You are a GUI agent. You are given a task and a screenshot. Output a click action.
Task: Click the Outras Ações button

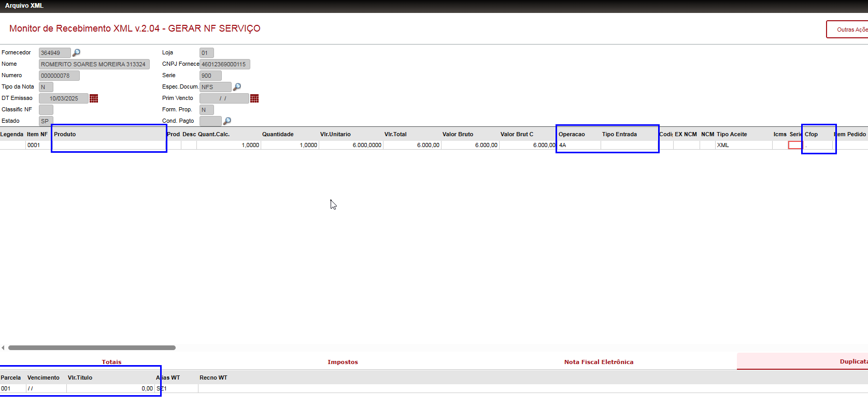coord(847,30)
